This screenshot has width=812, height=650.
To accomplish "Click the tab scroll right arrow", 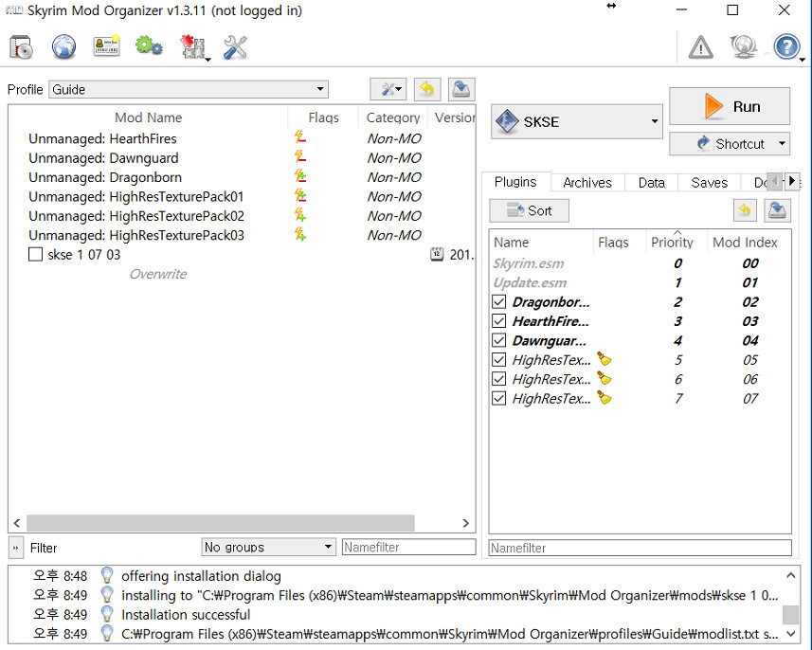I will pos(791,181).
